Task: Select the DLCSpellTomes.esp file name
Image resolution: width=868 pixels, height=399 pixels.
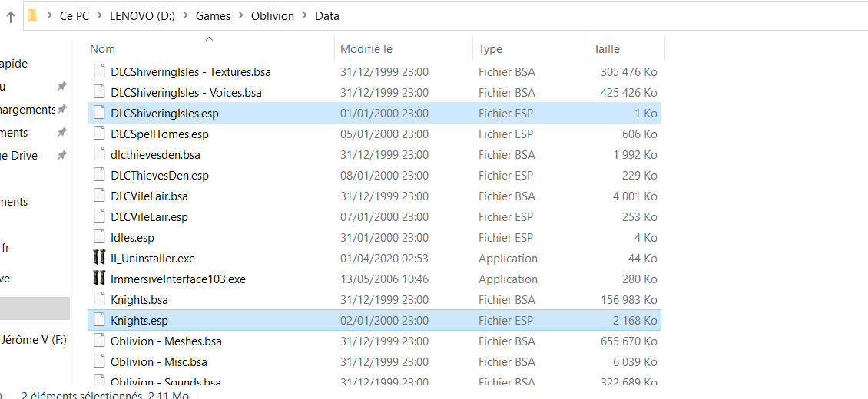Action: 160,134
